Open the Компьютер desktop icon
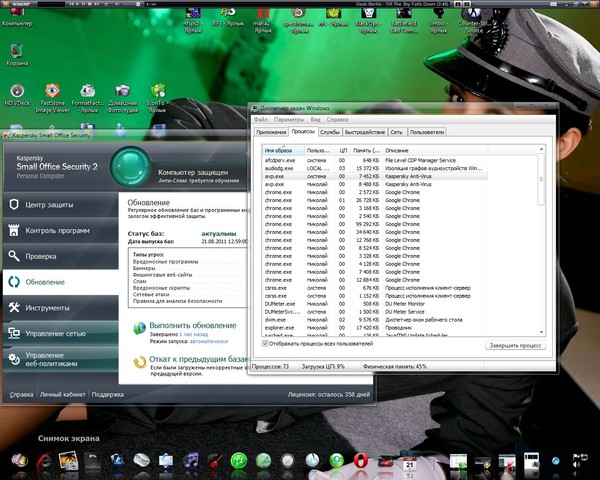Screen dimensions: 600x480 click(x=17, y=16)
